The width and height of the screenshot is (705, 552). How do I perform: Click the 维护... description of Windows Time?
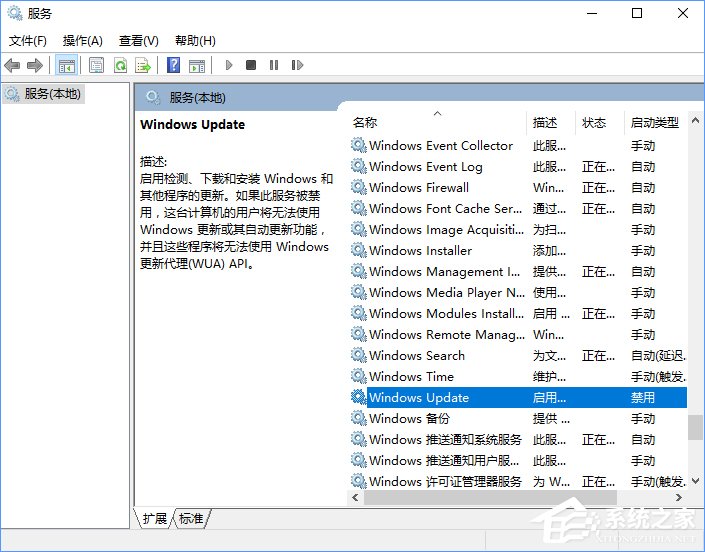pos(549,376)
